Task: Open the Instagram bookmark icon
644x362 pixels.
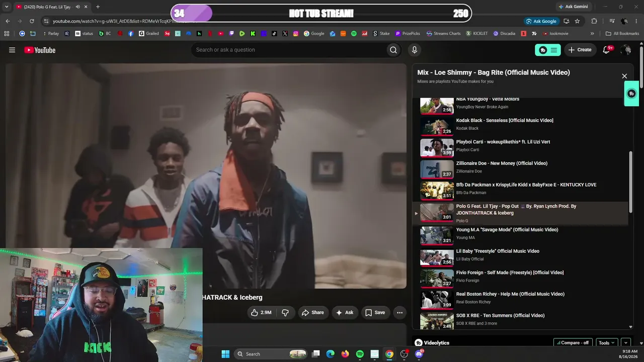Action: 296,34
